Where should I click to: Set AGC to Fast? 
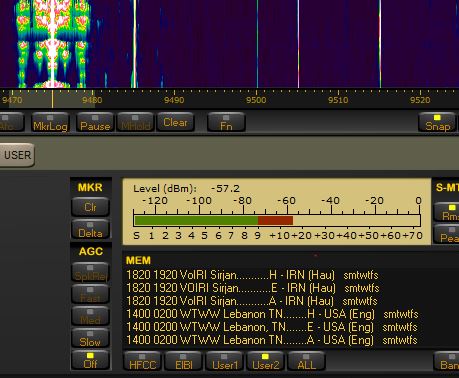click(90, 294)
